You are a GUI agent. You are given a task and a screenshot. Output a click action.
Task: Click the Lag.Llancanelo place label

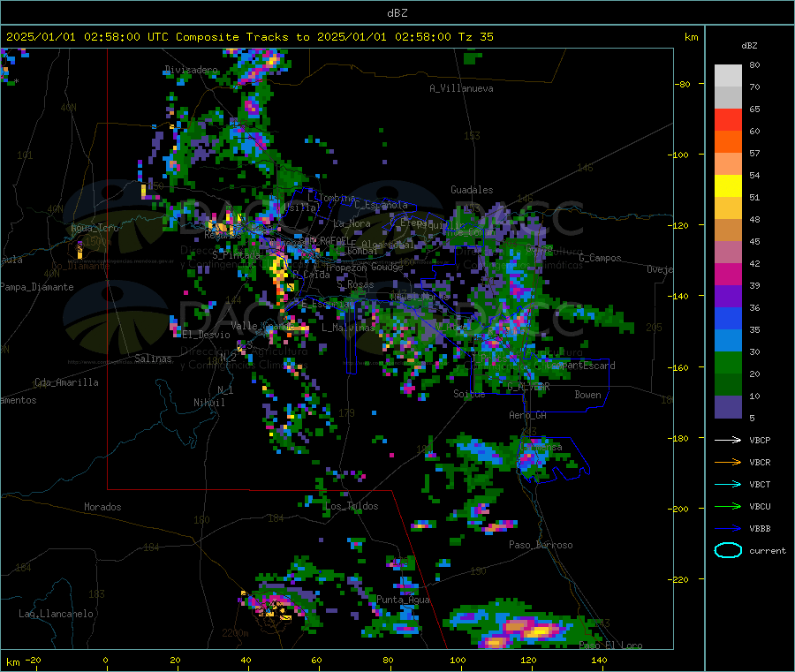(56, 614)
